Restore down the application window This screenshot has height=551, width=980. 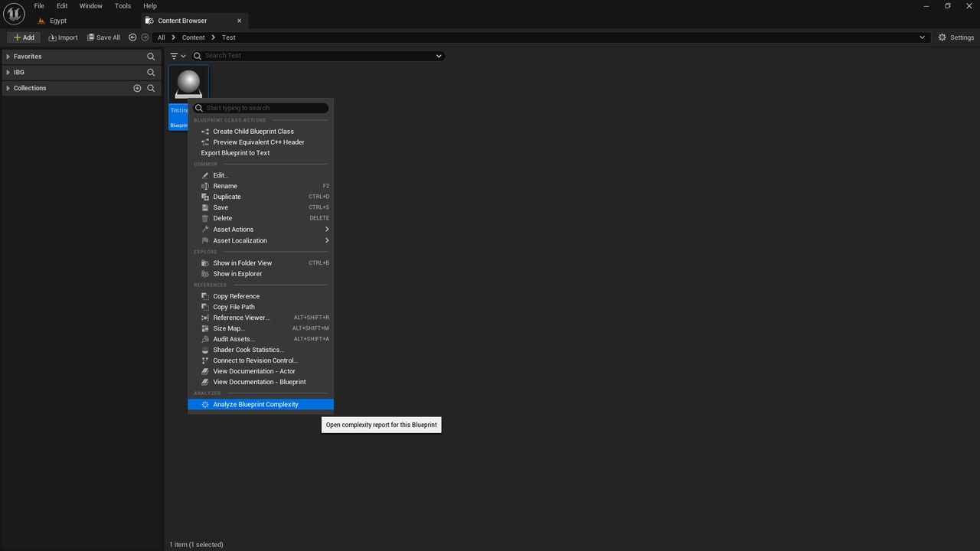(947, 5)
